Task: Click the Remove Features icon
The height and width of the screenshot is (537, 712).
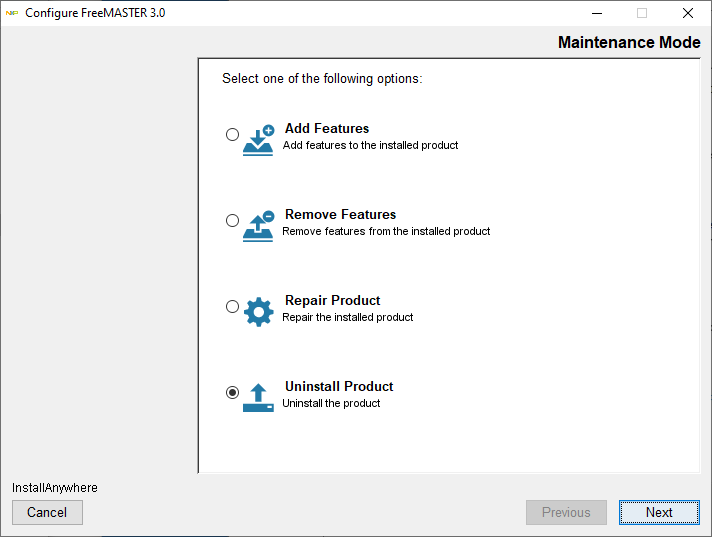Action: click(x=258, y=226)
